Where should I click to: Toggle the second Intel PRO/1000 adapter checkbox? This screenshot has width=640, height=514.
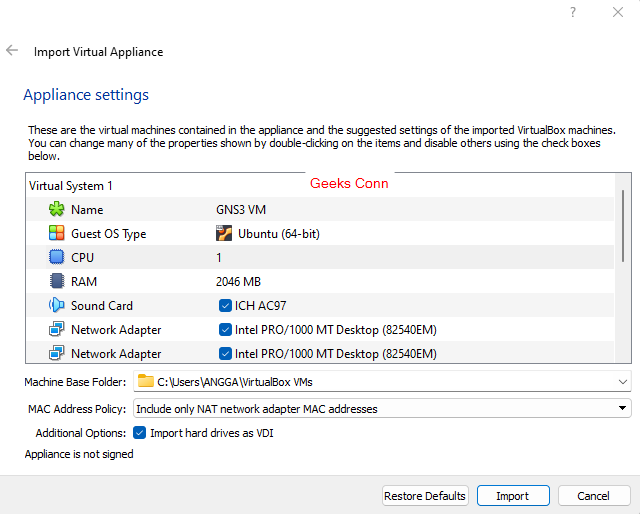(x=225, y=354)
